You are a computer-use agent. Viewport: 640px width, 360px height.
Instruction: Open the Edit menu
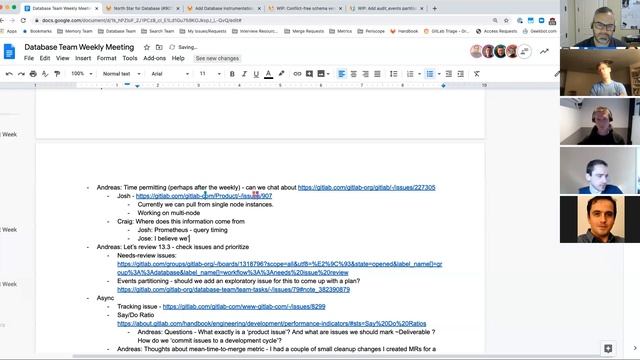click(x=45, y=58)
